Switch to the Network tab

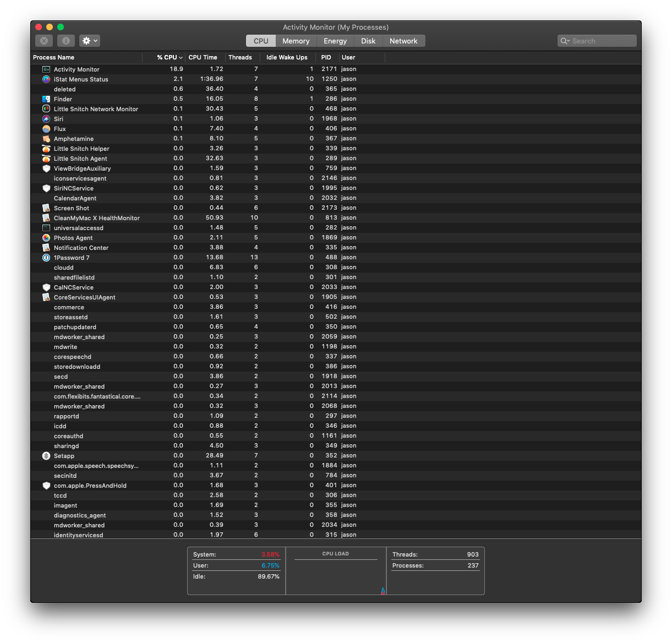(403, 41)
